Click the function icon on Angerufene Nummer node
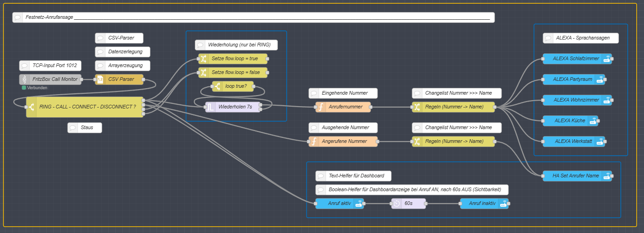Image resolution: width=644 pixels, height=233 pixels. pos(314,142)
